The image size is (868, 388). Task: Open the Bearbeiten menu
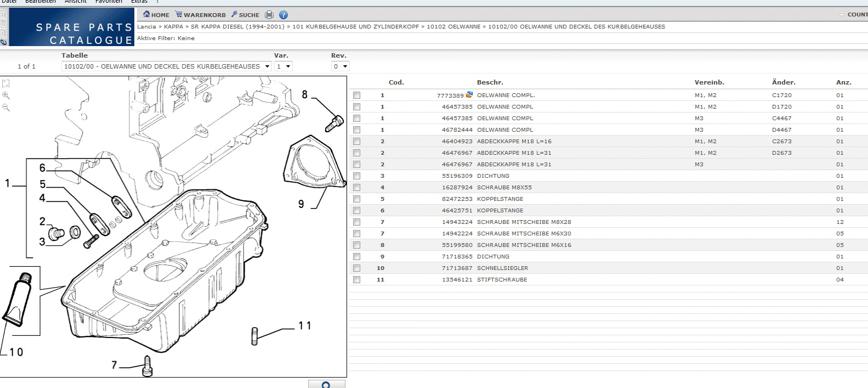[x=41, y=2]
